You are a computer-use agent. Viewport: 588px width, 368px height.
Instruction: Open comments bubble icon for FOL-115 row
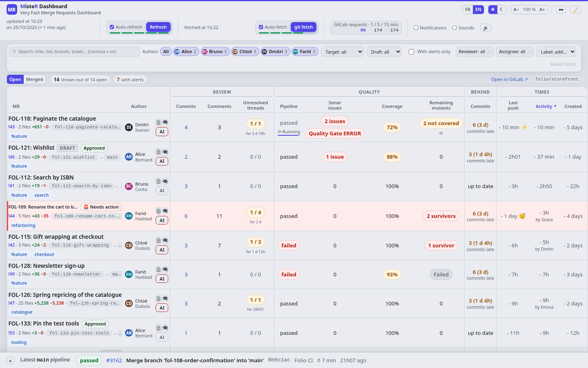coord(165,240)
